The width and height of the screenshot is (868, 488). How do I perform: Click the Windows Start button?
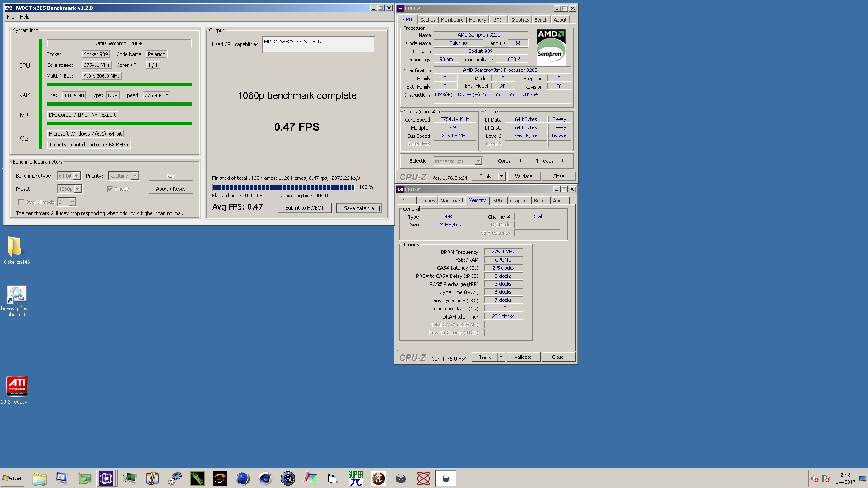[13, 479]
